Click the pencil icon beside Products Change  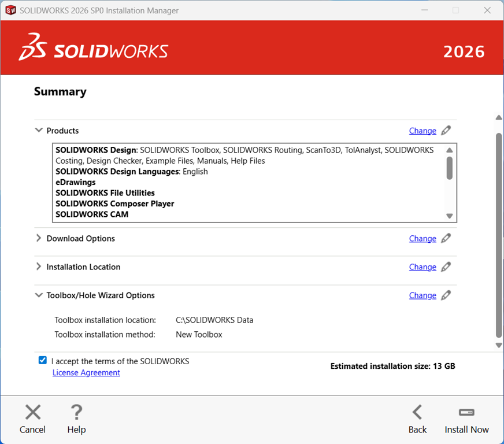(446, 131)
